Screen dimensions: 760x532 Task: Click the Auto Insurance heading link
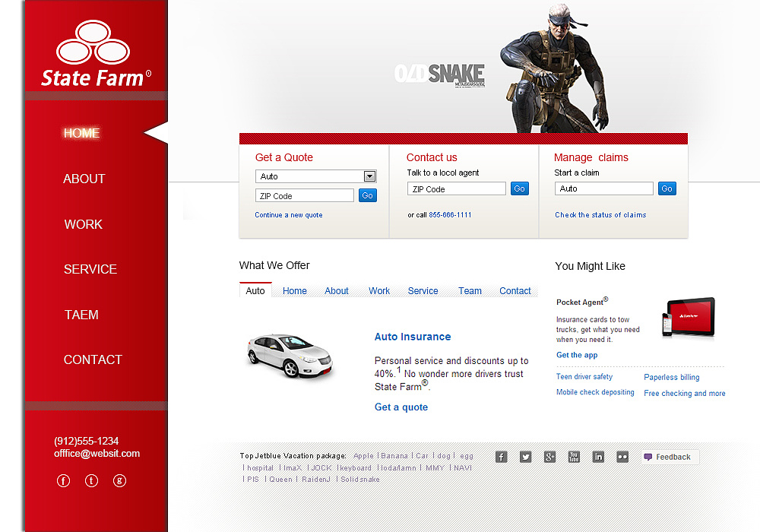(413, 337)
